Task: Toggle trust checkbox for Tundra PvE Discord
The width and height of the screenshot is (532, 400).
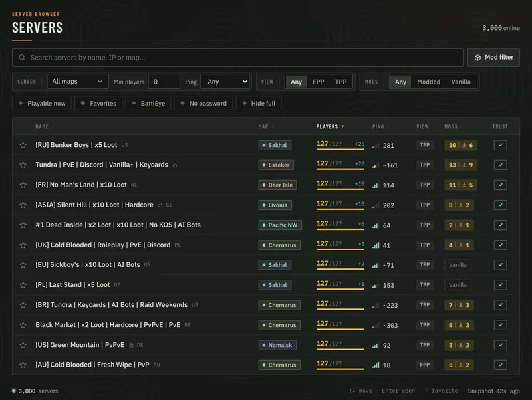Action: [x=501, y=165]
